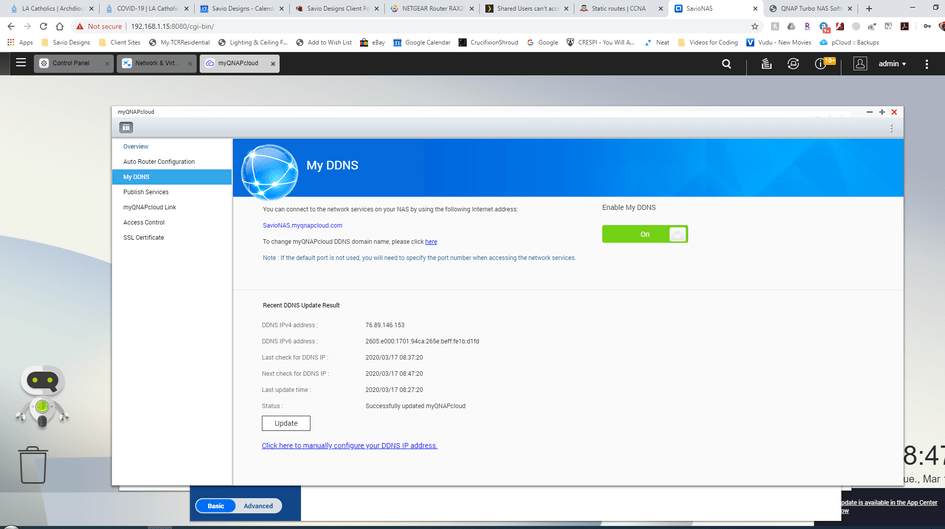The height and width of the screenshot is (529, 945).
Task: Open the QTS search magnifier icon
Action: [726, 63]
